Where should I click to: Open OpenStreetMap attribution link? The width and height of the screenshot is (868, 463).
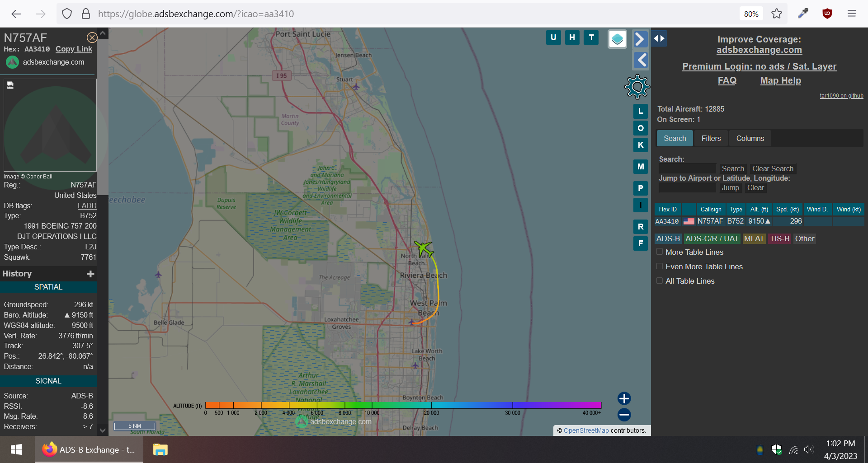point(586,430)
